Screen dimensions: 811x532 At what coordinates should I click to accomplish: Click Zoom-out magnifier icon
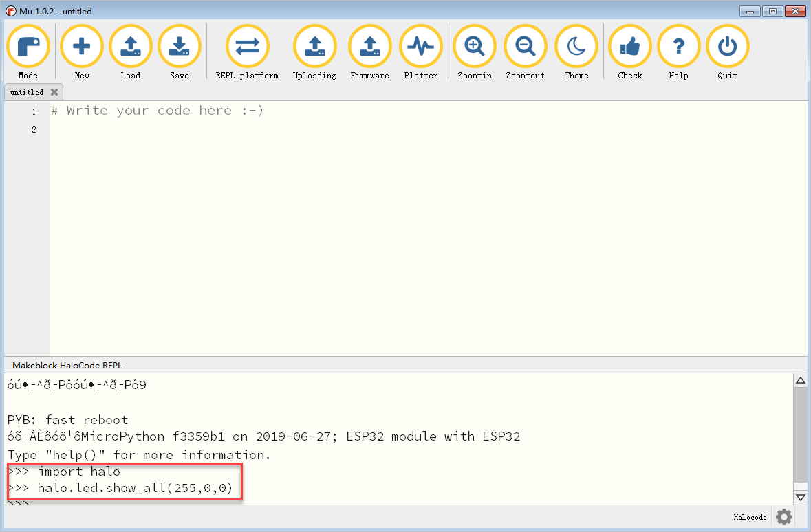(525, 47)
